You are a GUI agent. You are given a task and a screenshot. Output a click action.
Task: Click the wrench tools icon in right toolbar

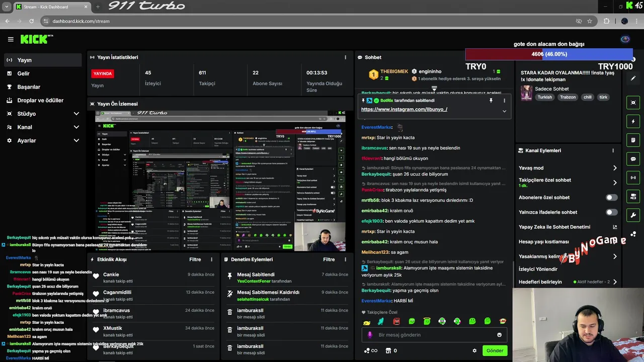tap(633, 215)
